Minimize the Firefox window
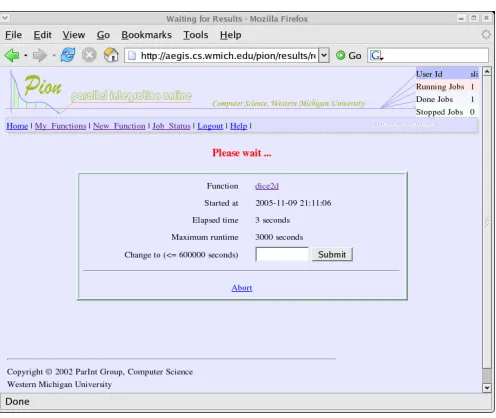Image resolution: width=496 pixels, height=418 pixels. (461, 18)
